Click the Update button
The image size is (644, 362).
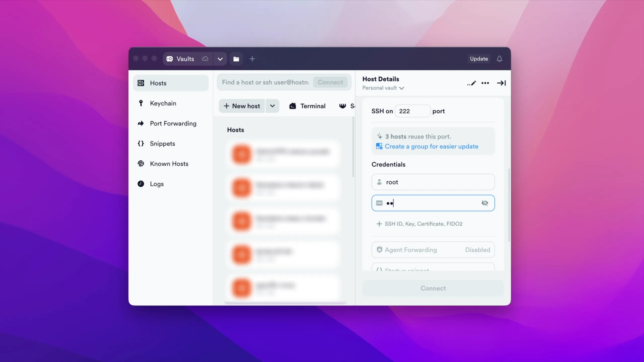click(x=479, y=59)
